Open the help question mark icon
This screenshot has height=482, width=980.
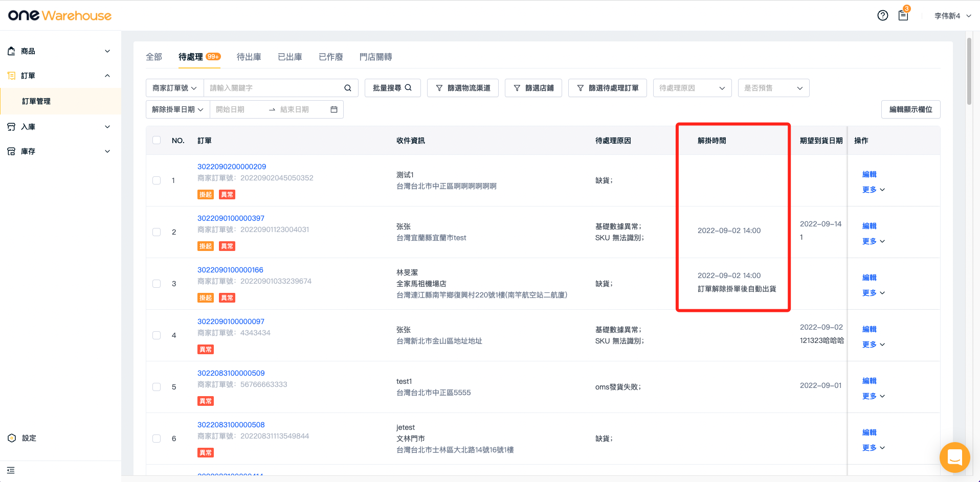pos(882,15)
